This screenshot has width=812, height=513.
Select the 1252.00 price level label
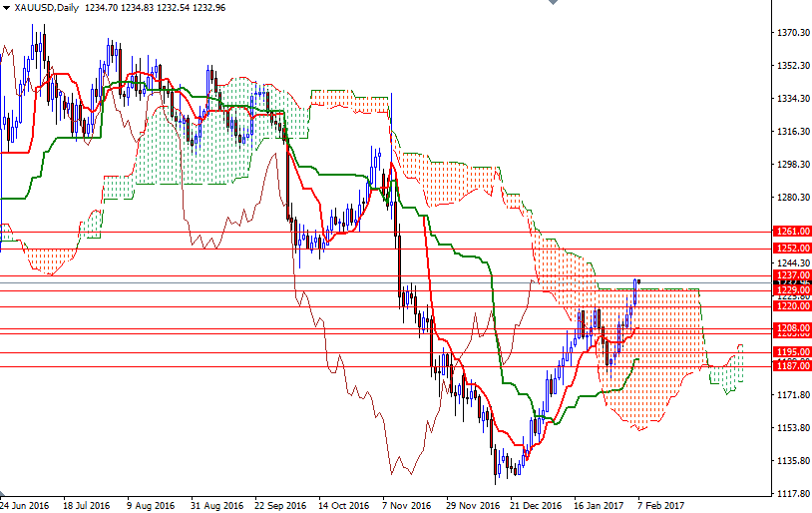click(792, 248)
